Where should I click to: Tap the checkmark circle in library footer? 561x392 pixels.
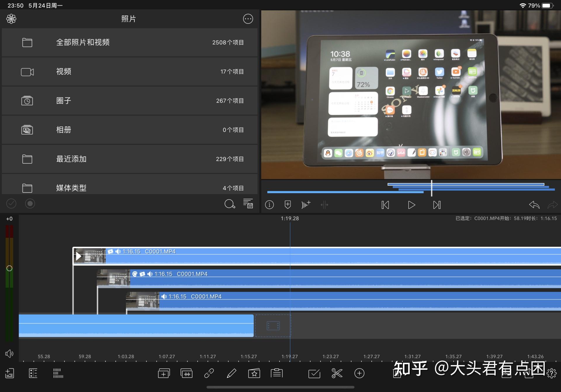[x=11, y=203]
